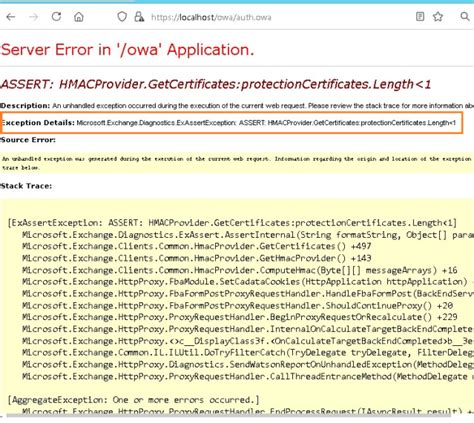
Task: Click the 'Stack Trace:' label
Action: pyautogui.click(x=26, y=186)
